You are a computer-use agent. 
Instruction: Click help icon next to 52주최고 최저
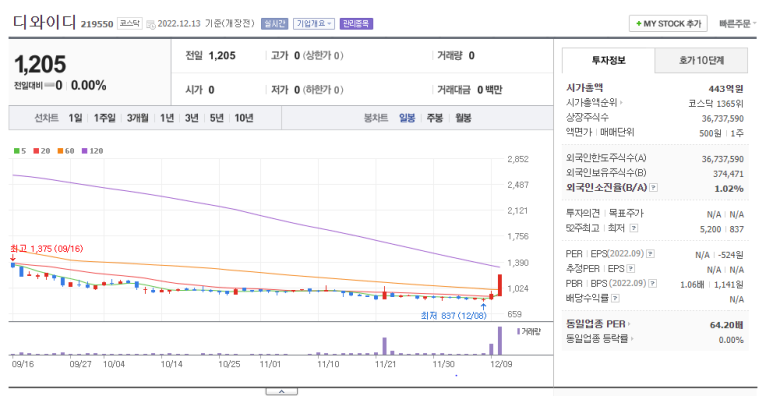[x=634, y=228]
